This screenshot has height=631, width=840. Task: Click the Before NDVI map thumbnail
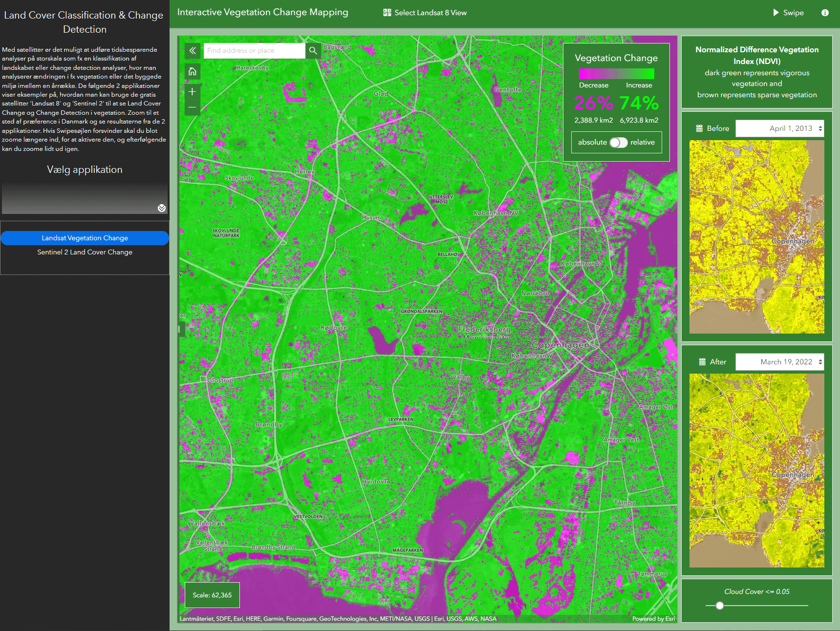[756, 237]
